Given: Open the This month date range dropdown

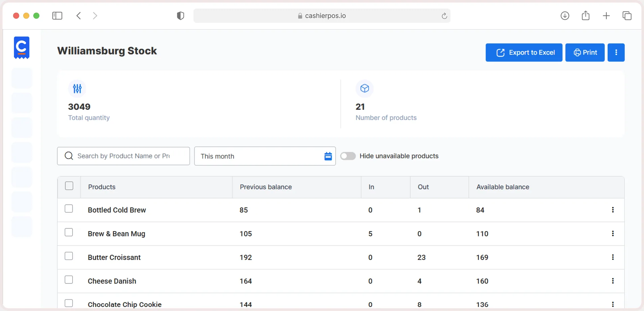Looking at the screenshot, I should coord(265,156).
